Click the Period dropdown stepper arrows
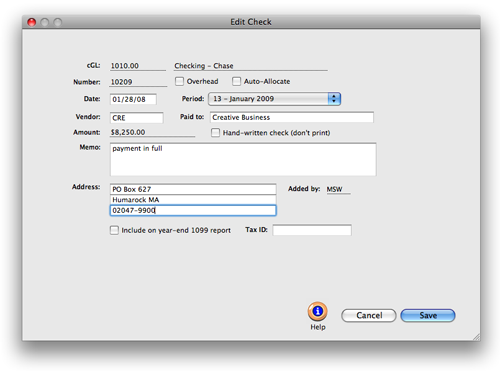This screenshot has width=500, height=371. pos(334,99)
